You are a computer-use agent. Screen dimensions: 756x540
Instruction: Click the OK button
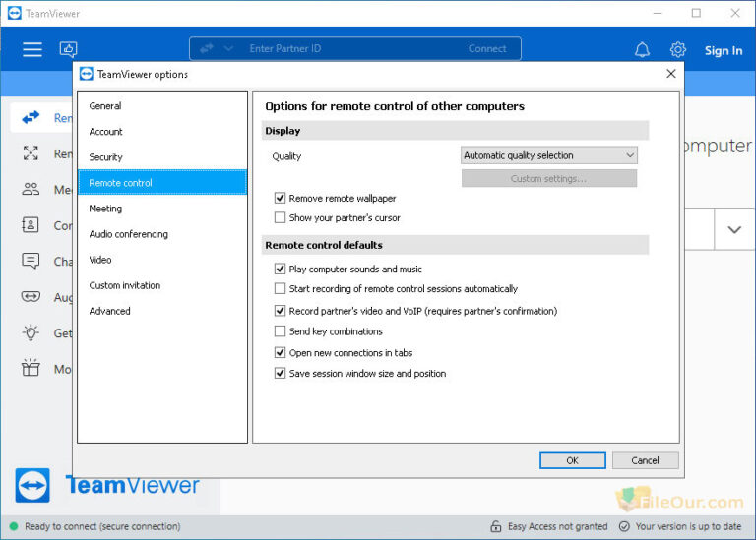point(573,460)
